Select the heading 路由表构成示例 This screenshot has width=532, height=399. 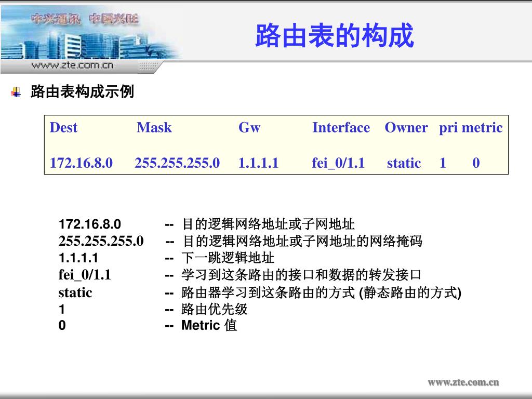click(x=83, y=91)
